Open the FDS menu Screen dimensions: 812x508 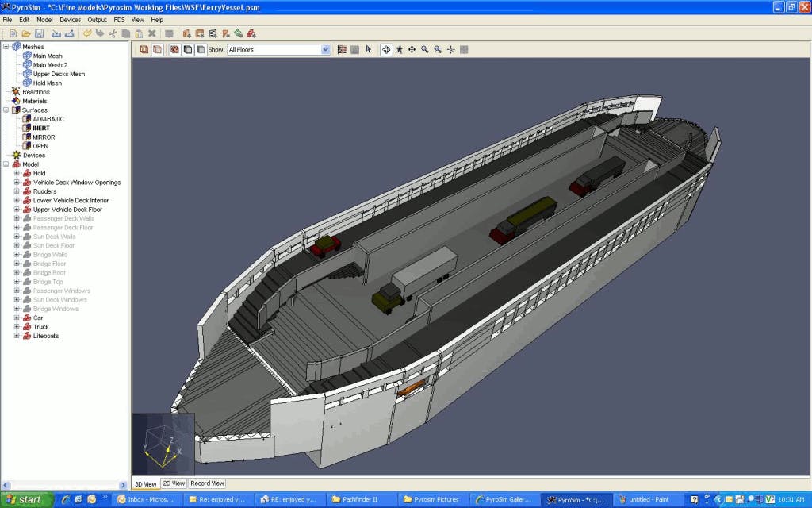tap(119, 19)
